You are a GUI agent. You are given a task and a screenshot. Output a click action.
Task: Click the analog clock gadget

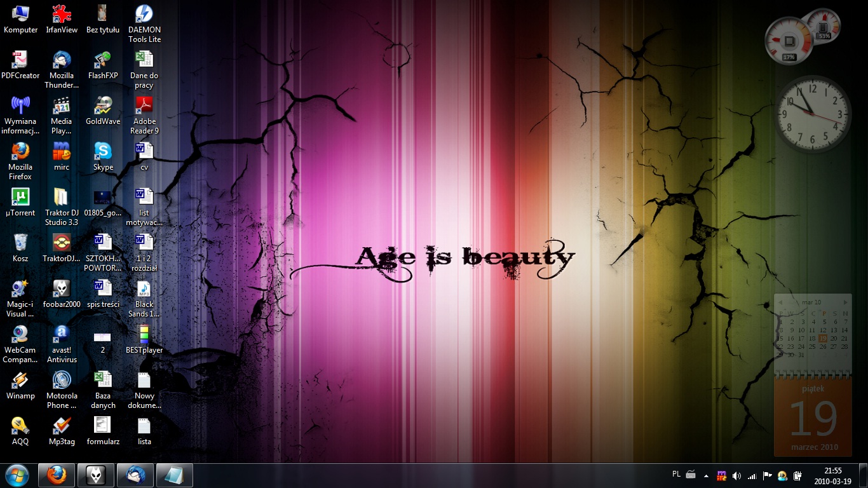pos(814,114)
